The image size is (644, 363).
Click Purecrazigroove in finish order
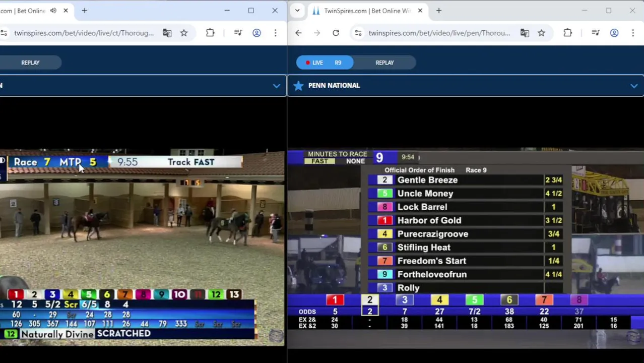tap(433, 234)
